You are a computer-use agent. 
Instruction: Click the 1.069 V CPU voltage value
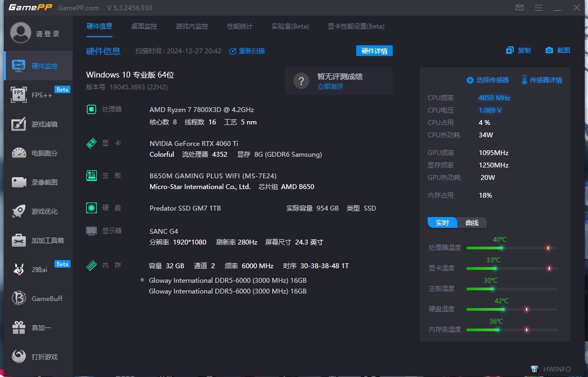(490, 110)
